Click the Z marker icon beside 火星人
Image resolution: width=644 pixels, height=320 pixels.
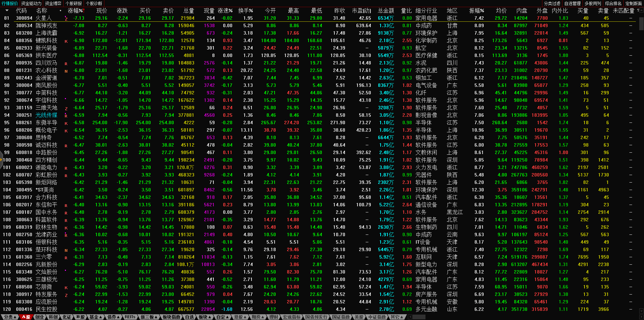click(x=66, y=19)
